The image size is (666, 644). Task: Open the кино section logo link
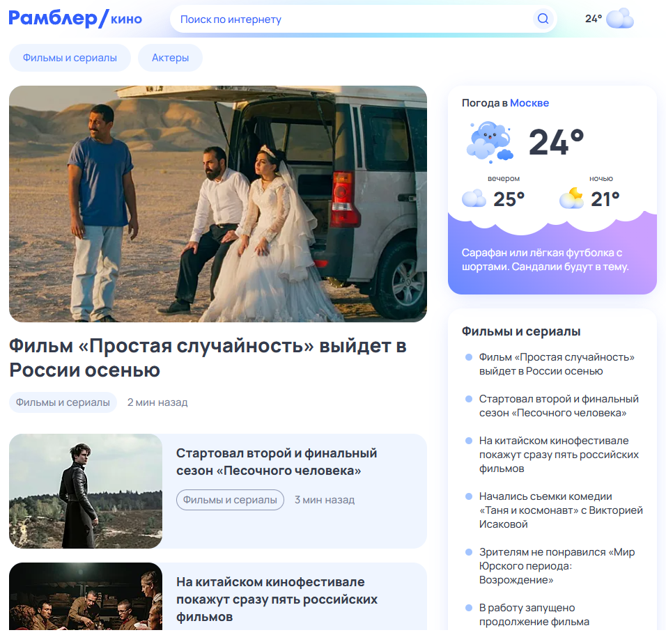click(126, 19)
